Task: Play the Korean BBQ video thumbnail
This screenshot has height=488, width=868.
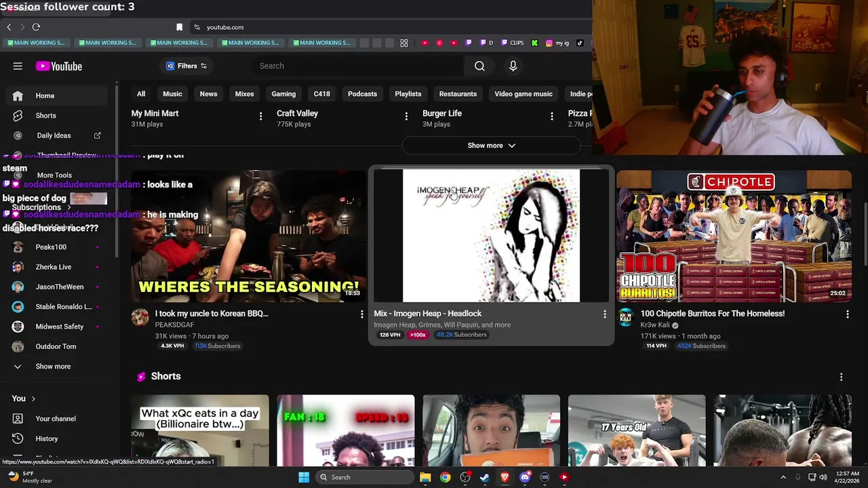Action: tap(249, 236)
